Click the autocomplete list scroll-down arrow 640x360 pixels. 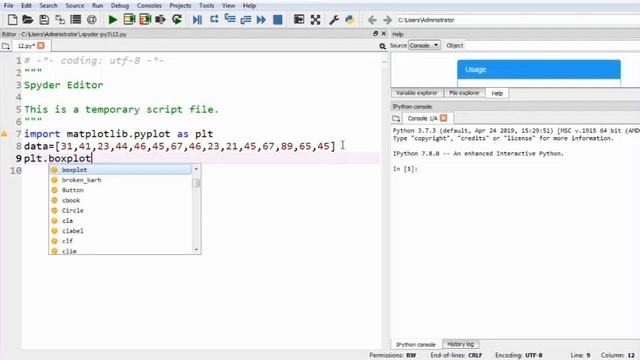[196, 250]
